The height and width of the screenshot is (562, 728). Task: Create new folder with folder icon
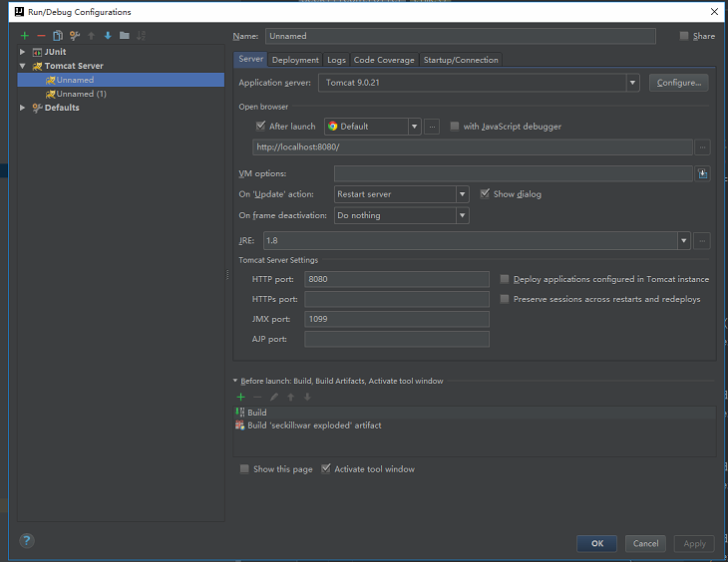pos(125,35)
